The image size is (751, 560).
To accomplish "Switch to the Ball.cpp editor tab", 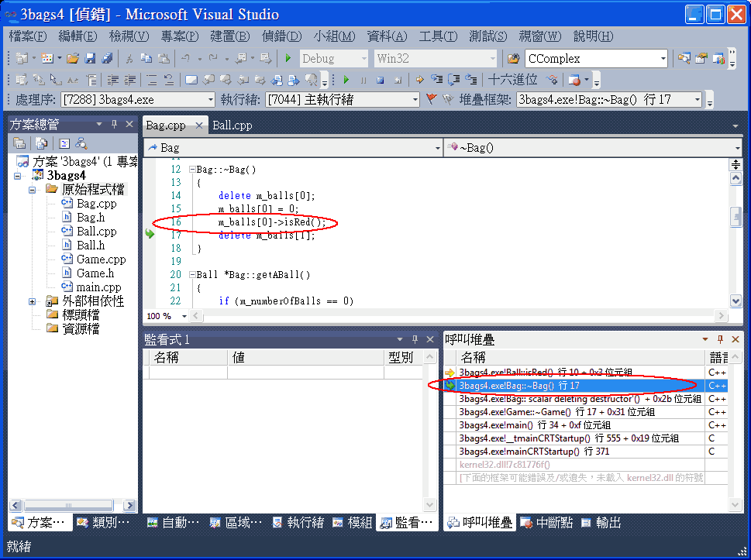I will (x=233, y=125).
